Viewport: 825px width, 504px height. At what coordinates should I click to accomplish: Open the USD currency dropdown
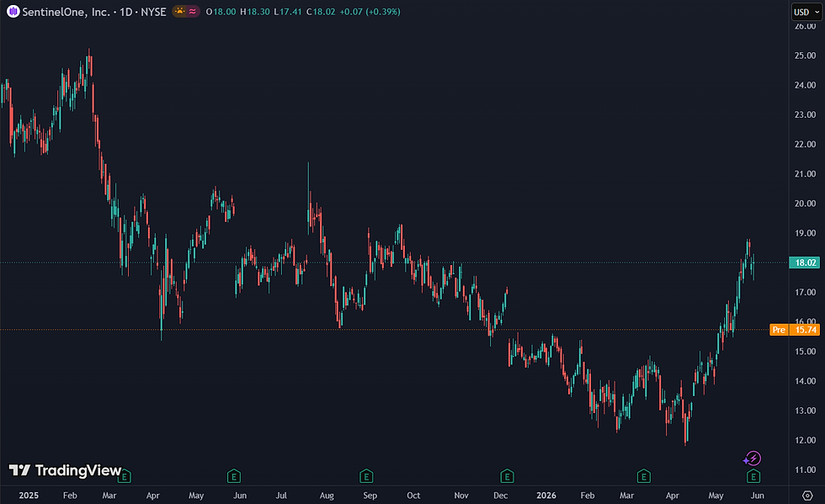806,12
